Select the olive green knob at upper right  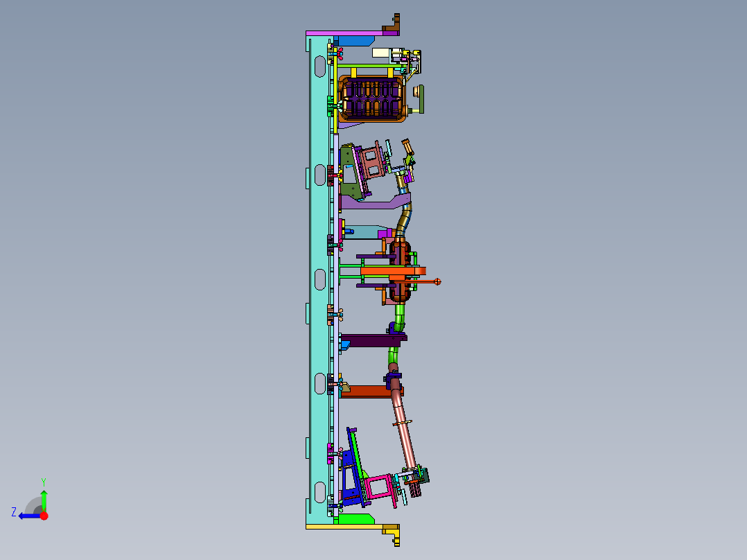420,98
